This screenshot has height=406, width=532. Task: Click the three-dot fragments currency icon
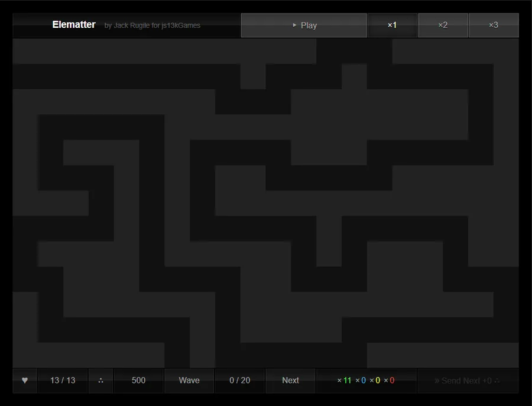point(100,381)
